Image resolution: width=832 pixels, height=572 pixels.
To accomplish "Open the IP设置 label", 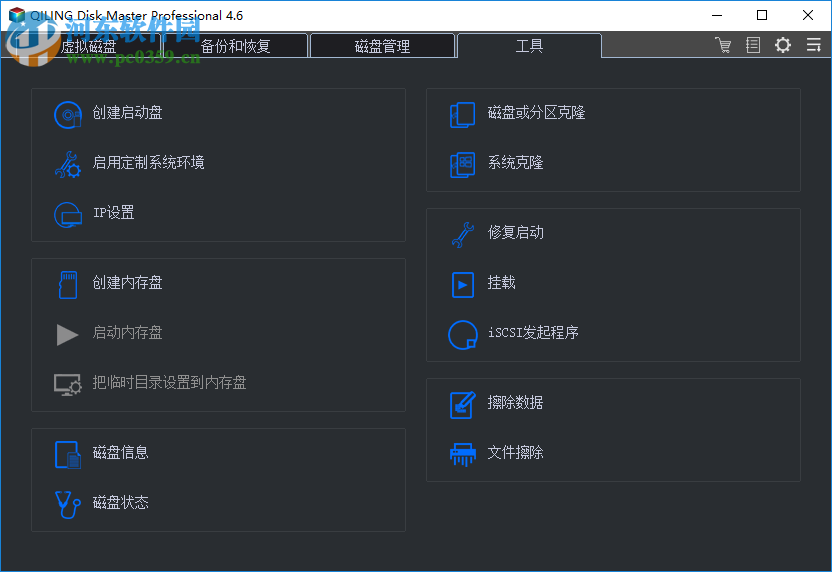I will click(114, 212).
